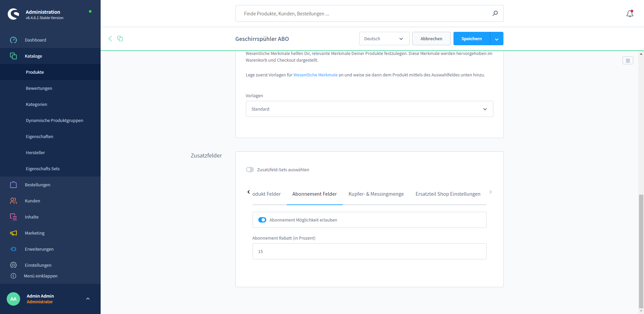The width and height of the screenshot is (644, 314).
Task: Click the Dashboard gauge icon
Action: coord(13,40)
